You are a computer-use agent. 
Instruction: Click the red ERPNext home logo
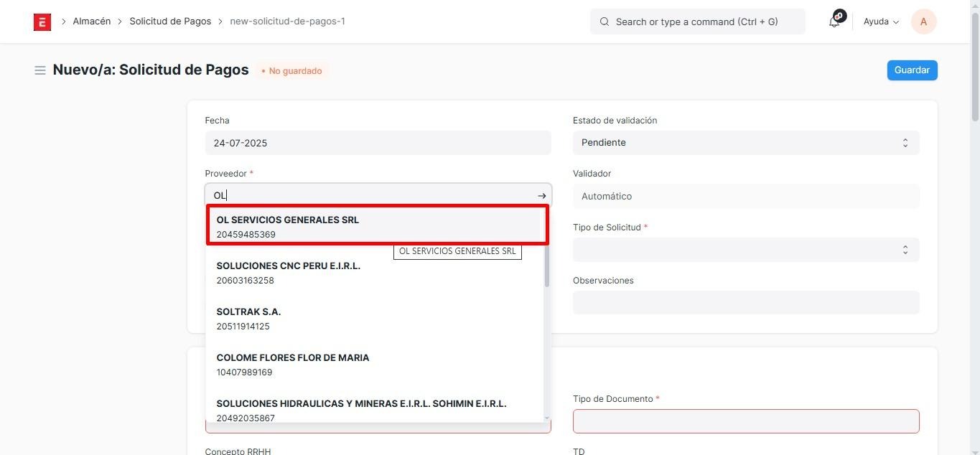point(42,22)
